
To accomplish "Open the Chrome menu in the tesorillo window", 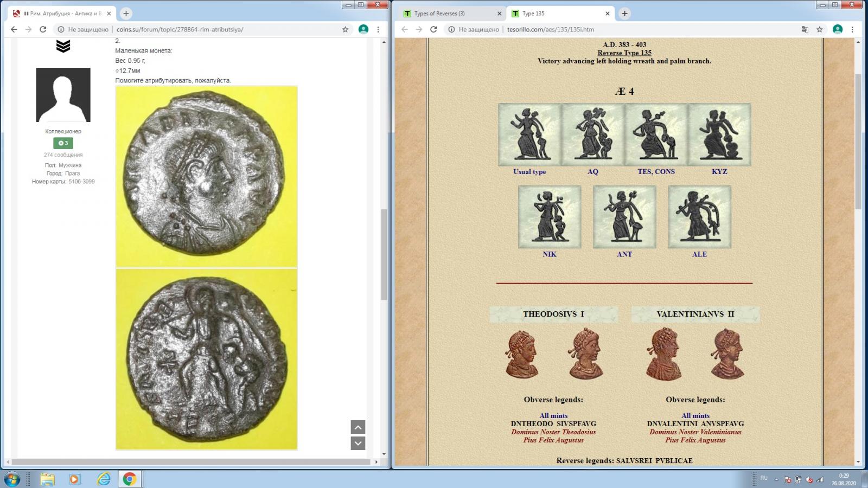I will (x=852, y=29).
